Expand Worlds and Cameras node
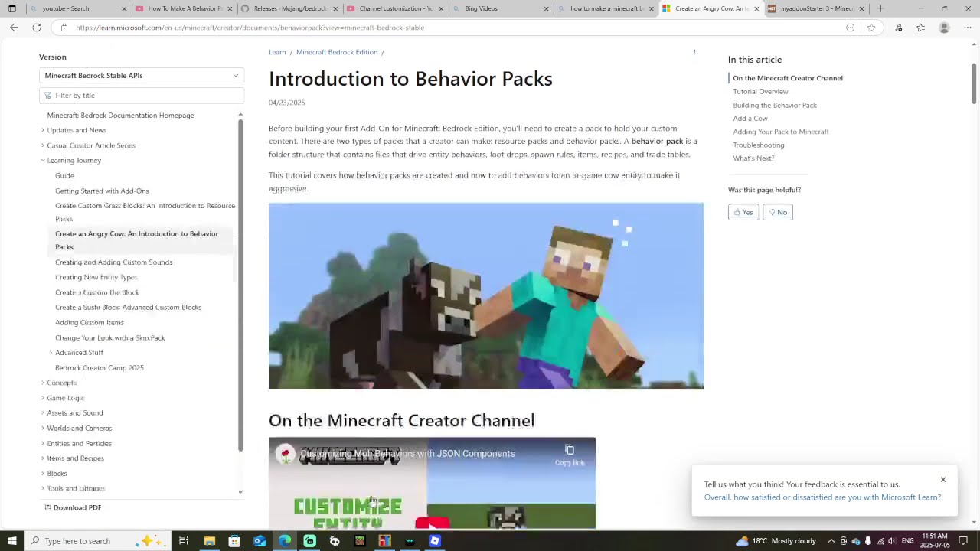The width and height of the screenshot is (980, 551). [x=43, y=429]
